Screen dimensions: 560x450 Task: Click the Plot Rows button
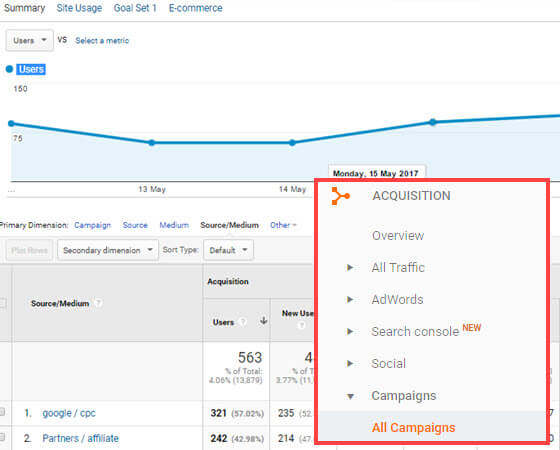pyautogui.click(x=29, y=250)
